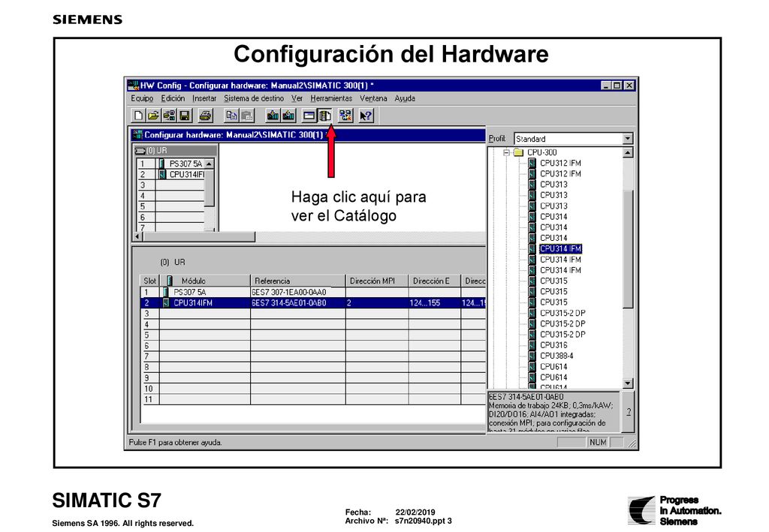Screen dimensions: 769x532
Task: Click the Upload from module icon
Action: click(x=288, y=116)
